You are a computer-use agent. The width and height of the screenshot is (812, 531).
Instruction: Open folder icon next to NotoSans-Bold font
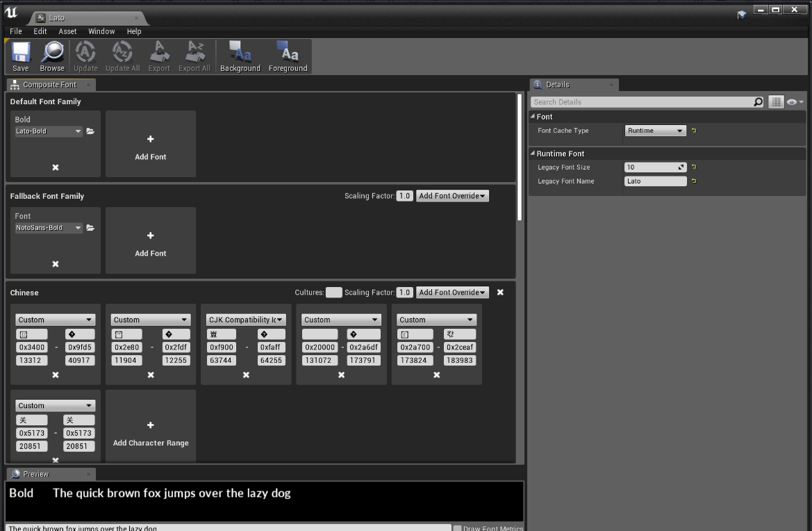point(90,228)
